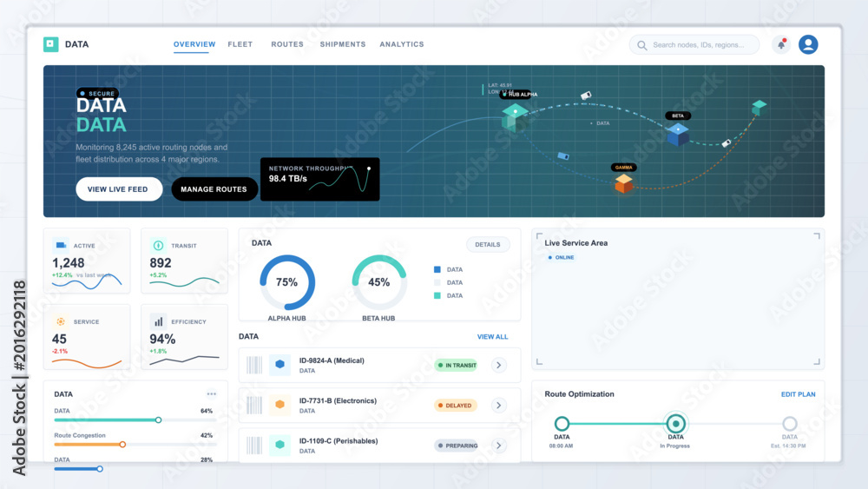Click the search magnifier icon

point(641,45)
